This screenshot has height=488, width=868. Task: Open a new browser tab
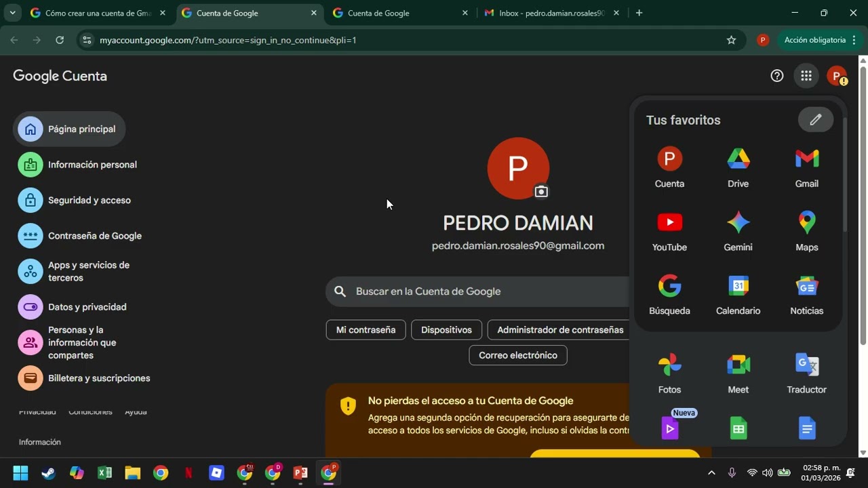tap(639, 13)
